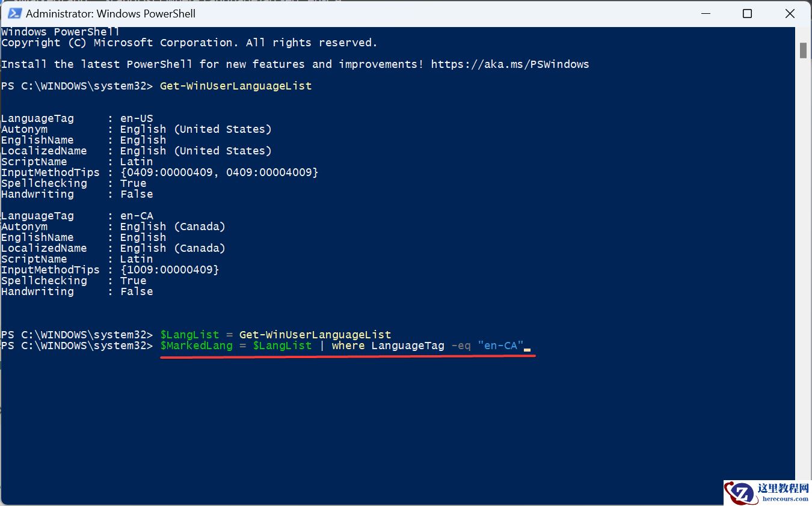Click the {1009:00000409} InputMethodTips value
This screenshot has width=812, height=506.
(169, 270)
